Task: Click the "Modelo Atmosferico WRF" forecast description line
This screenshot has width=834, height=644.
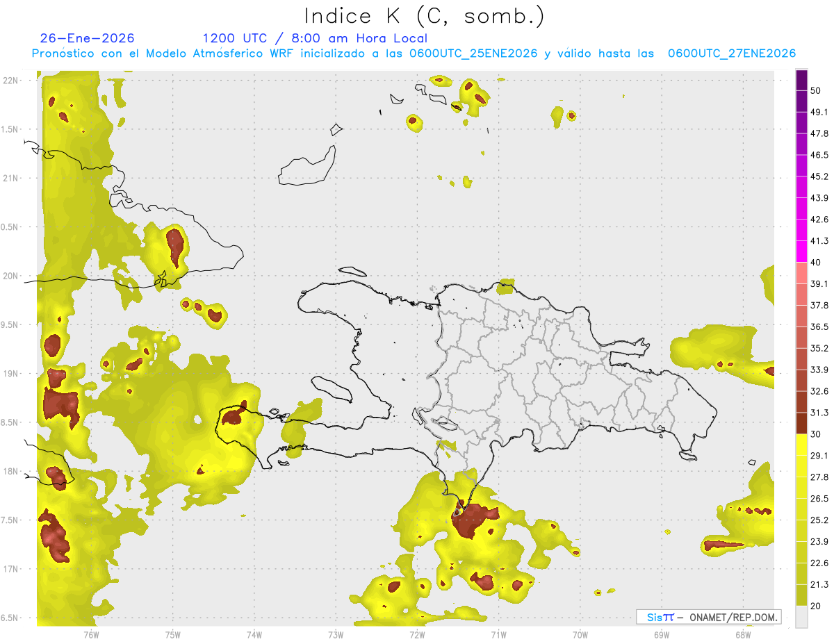Action: click(x=414, y=53)
